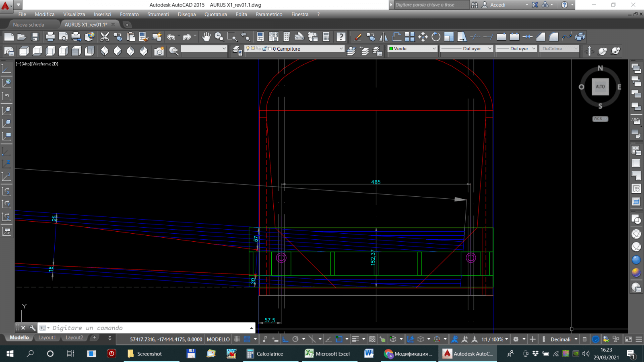
Task: Click the Array tool icon
Action: 410,37
